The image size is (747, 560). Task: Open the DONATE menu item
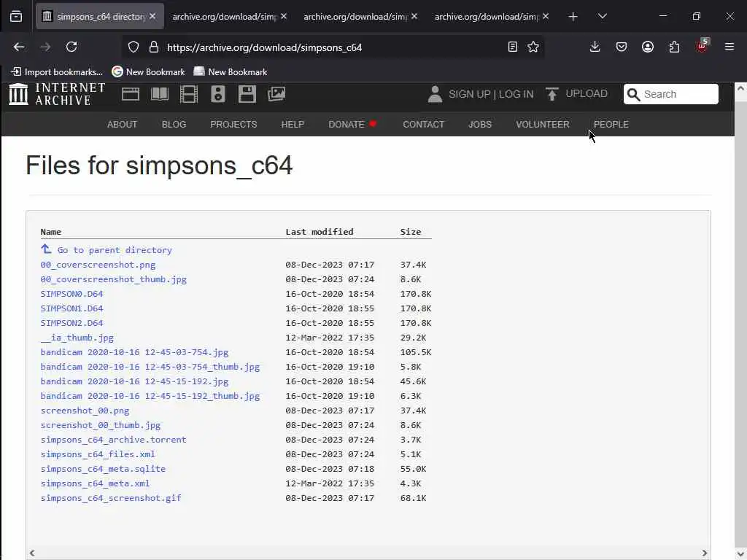click(x=352, y=124)
